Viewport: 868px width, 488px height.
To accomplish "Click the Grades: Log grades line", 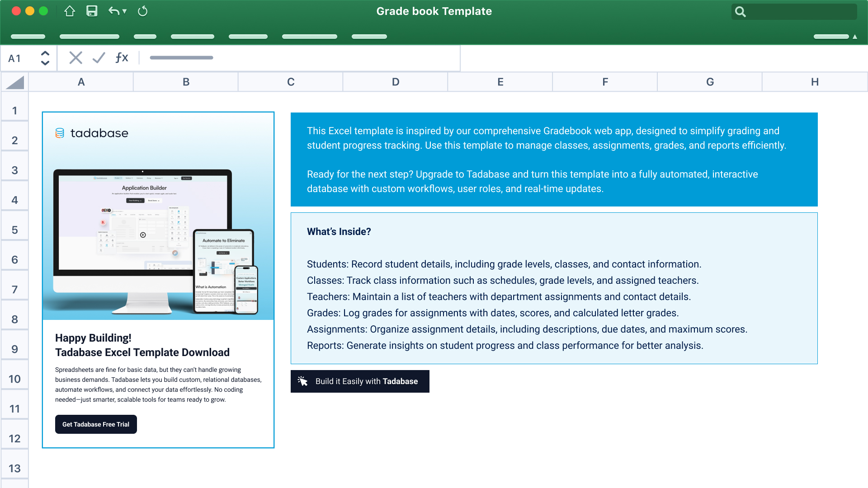I will [x=493, y=313].
